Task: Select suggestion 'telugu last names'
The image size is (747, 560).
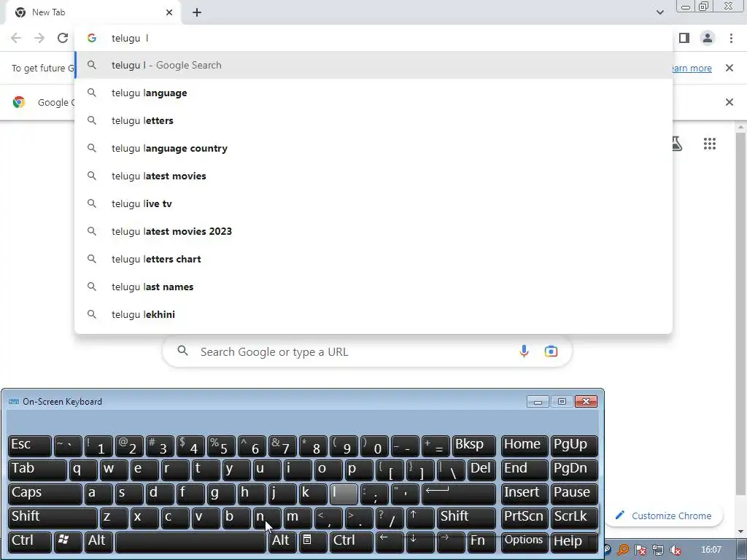Action: pos(373,286)
